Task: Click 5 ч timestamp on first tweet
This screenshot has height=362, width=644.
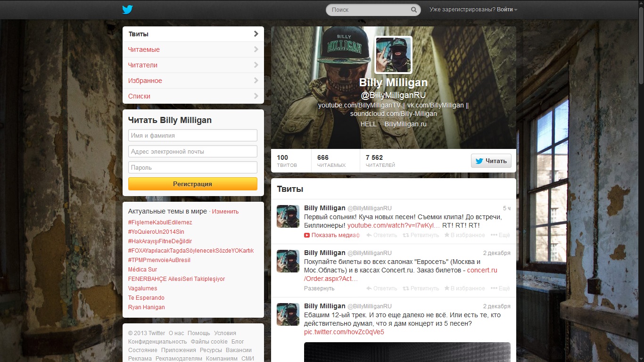Action: (x=507, y=208)
